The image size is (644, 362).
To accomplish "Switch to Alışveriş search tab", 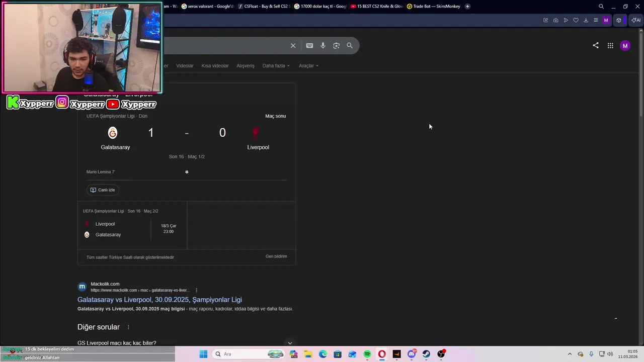I will tap(246, 66).
